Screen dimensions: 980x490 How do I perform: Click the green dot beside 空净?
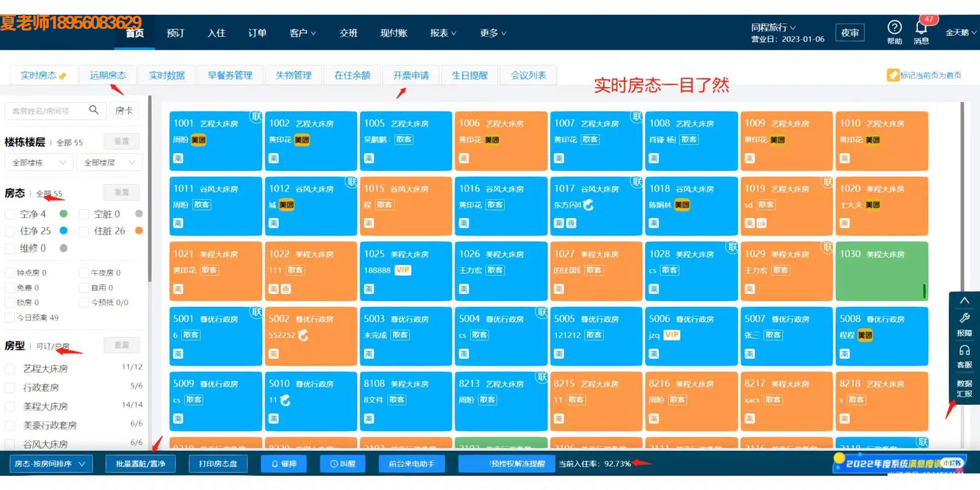(64, 214)
